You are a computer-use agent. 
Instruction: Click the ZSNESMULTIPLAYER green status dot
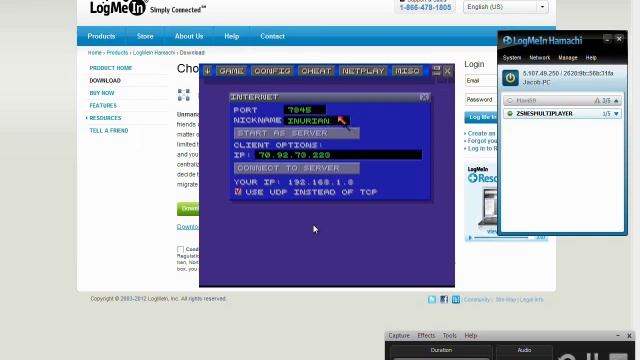coord(510,113)
